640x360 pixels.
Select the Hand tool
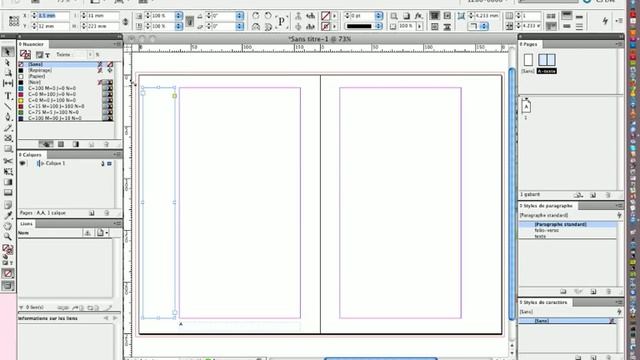8,226
